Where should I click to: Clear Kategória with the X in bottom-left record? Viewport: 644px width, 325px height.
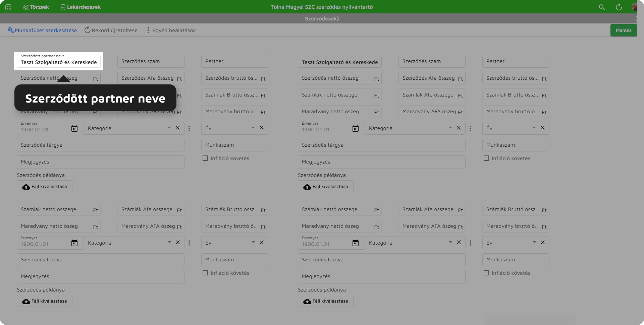178,242
